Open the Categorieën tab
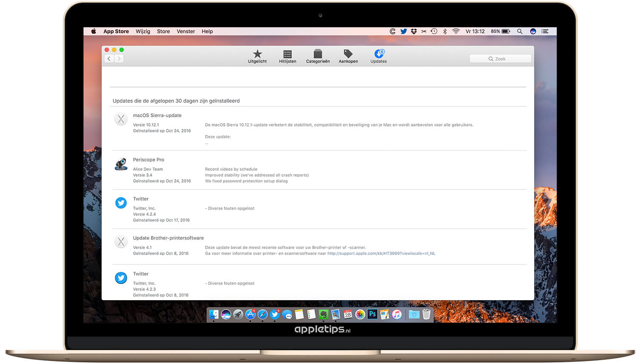Viewport: 639px width, 364px height. (x=318, y=56)
